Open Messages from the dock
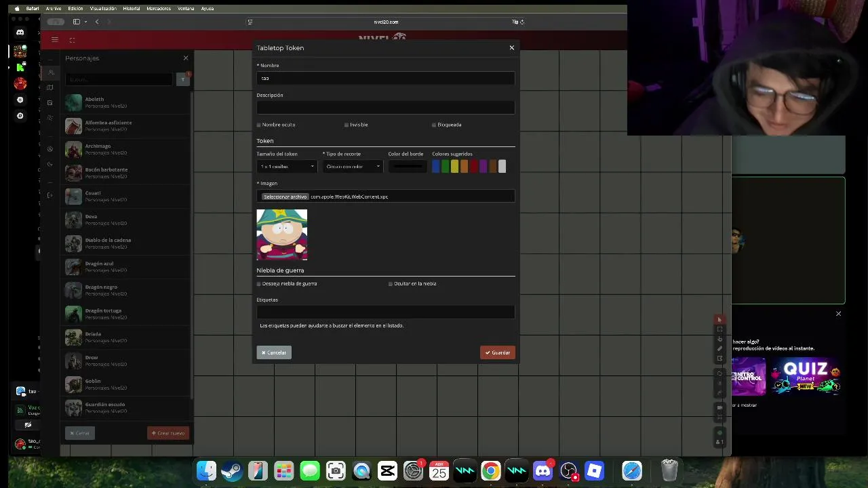This screenshot has width=868, height=488. point(310,470)
